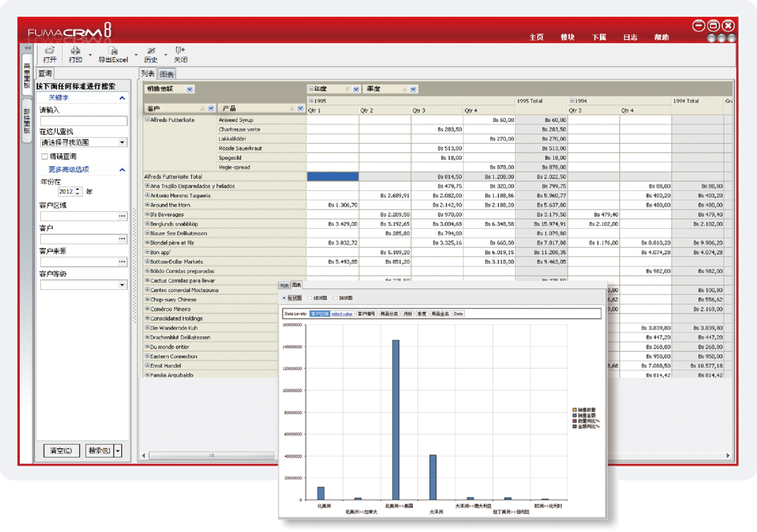Expand the Around the Horn row
Image resolution: width=757 pixels, height=532 pixels.
[147, 205]
